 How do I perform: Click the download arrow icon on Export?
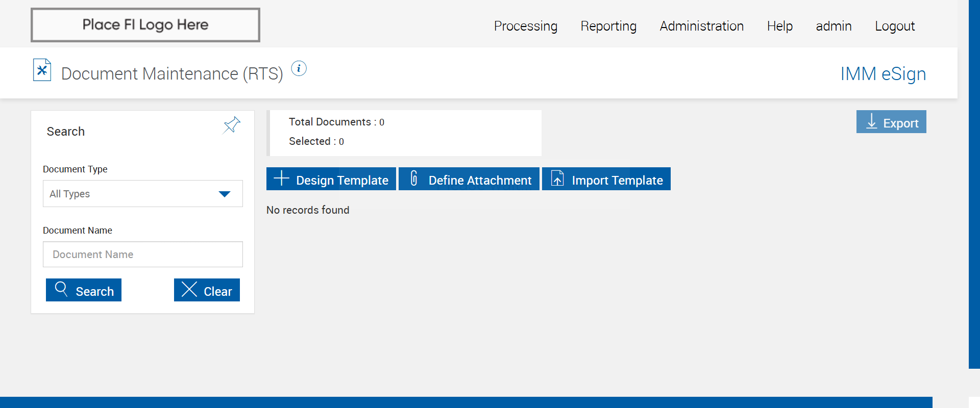872,121
